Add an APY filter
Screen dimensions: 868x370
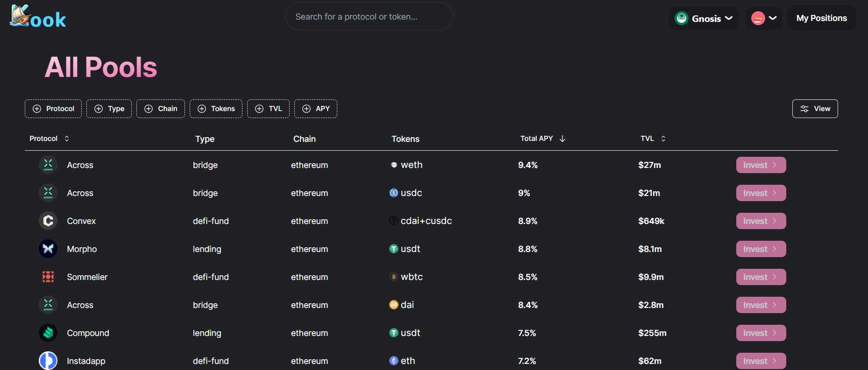(x=316, y=109)
